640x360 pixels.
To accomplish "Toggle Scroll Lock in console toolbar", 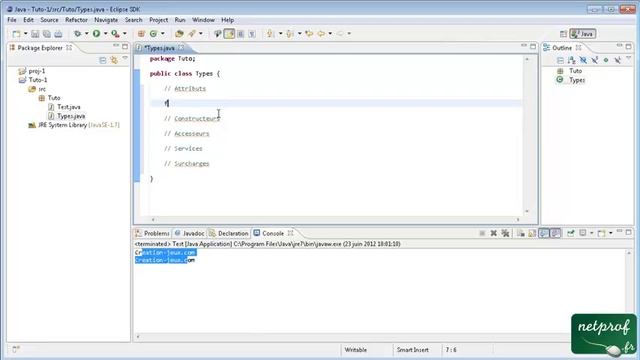I will pyautogui.click(x=532, y=233).
